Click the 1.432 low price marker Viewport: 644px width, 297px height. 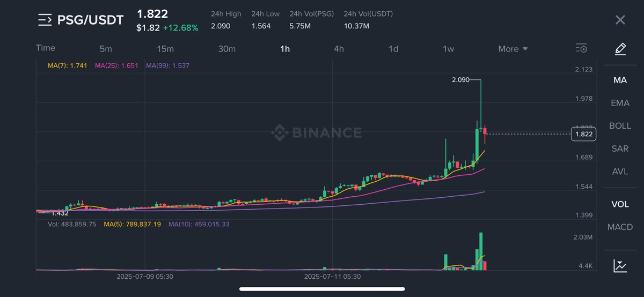[x=60, y=213]
